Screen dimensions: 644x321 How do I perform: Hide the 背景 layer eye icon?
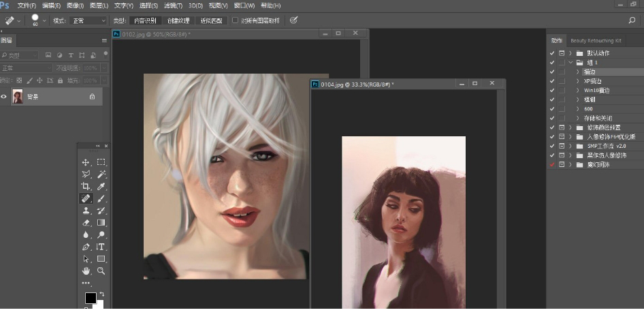tap(4, 97)
